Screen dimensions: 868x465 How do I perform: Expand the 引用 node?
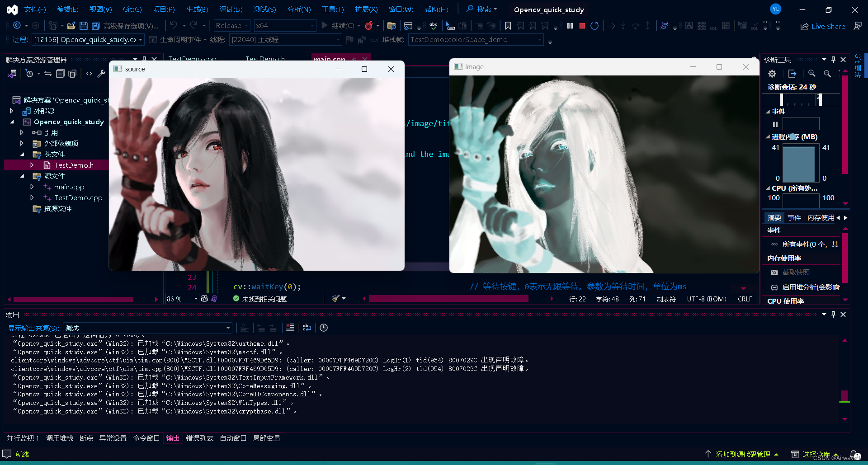22,132
